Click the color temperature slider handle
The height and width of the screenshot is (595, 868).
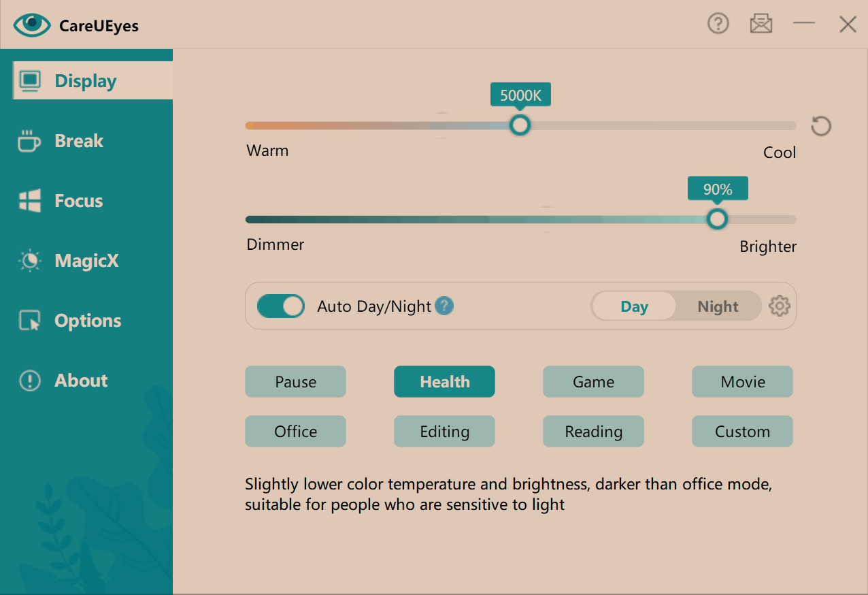click(520, 125)
